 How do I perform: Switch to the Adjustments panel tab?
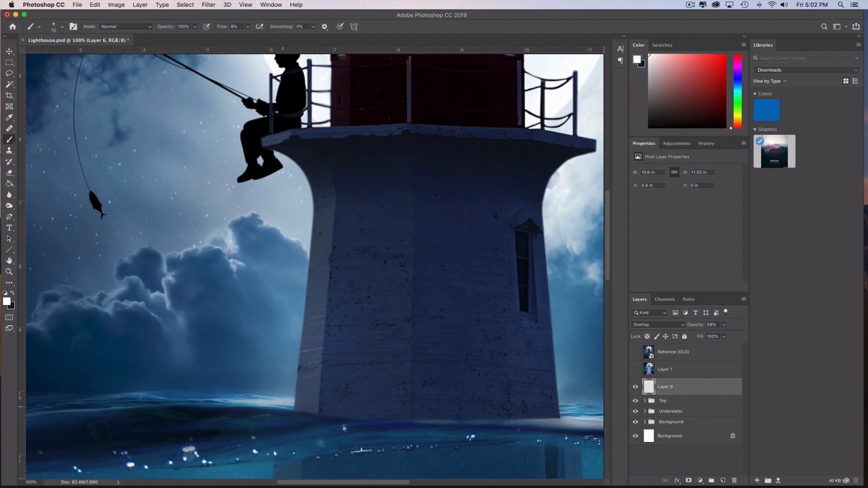(676, 143)
